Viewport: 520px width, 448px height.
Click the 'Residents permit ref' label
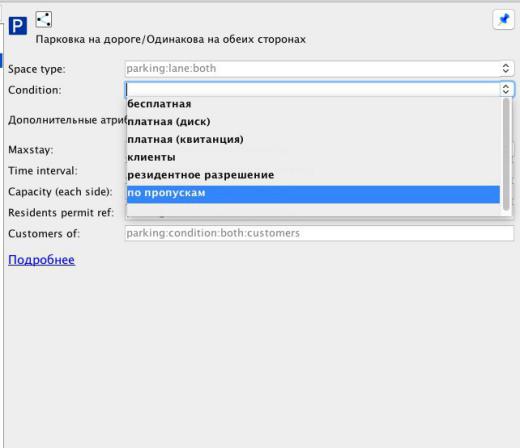pos(61,213)
